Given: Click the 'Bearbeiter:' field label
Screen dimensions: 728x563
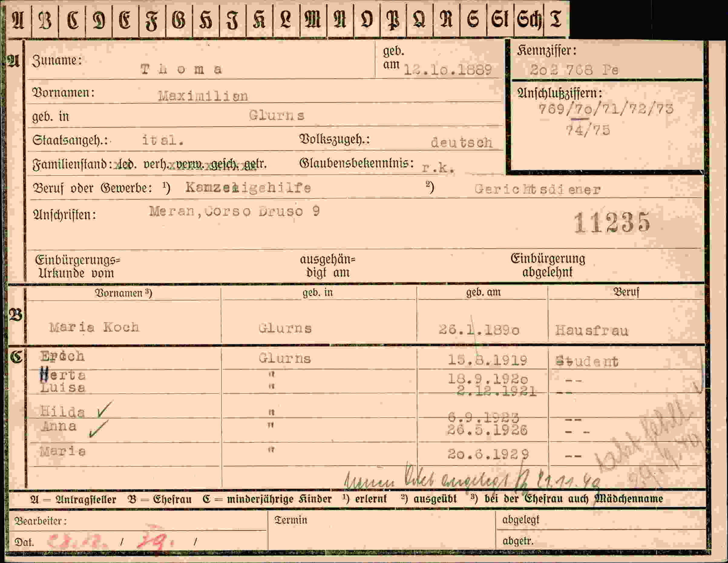Looking at the screenshot, I should [41, 521].
